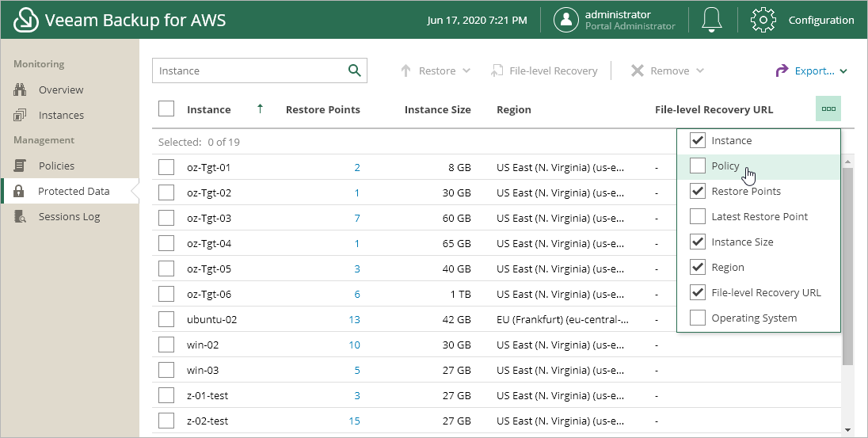Click the Restore button label
868x438 pixels.
437,70
